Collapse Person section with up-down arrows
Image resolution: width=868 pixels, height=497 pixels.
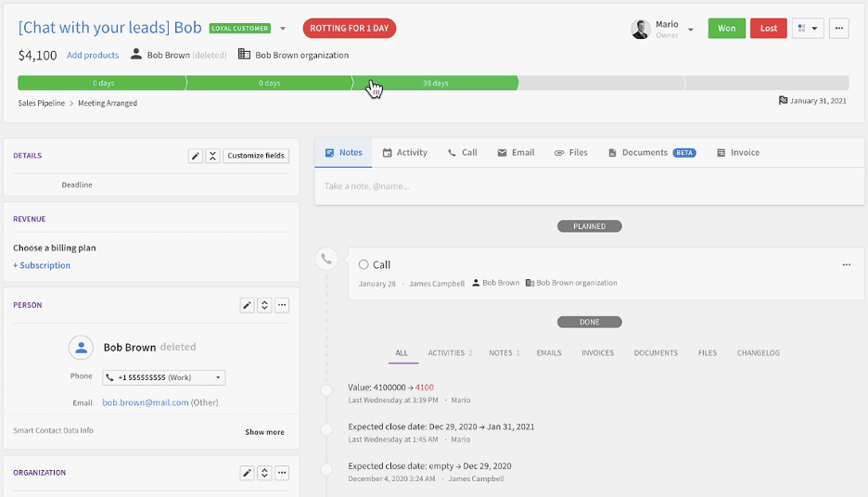tap(264, 305)
